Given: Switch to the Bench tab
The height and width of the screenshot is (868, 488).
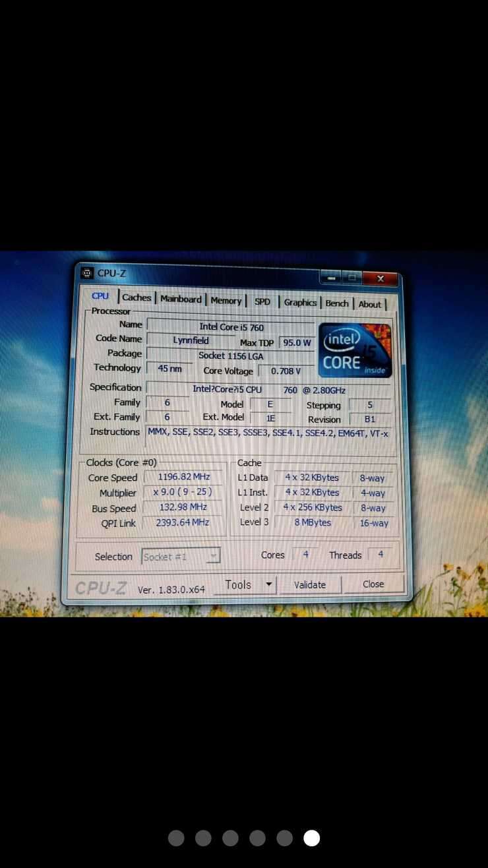Looking at the screenshot, I should pos(336,303).
